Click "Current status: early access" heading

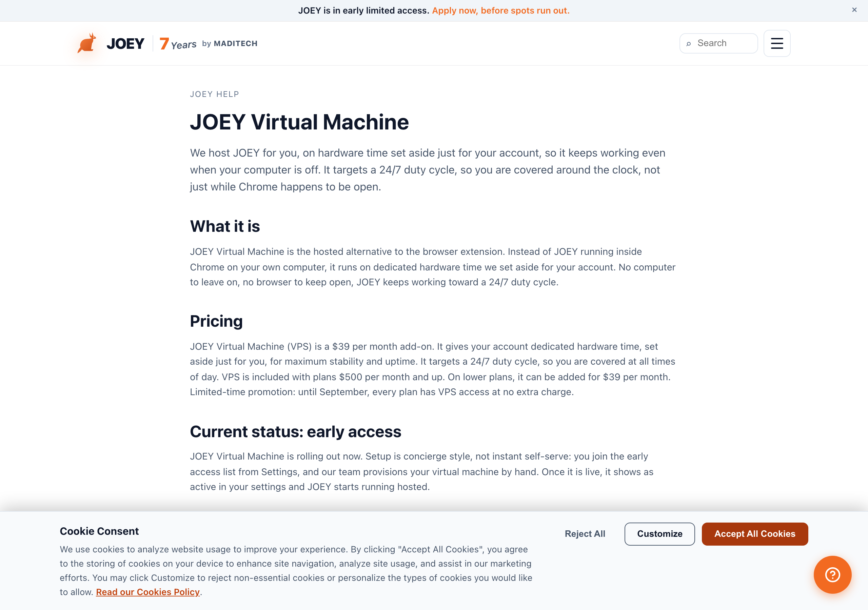pyautogui.click(x=295, y=432)
